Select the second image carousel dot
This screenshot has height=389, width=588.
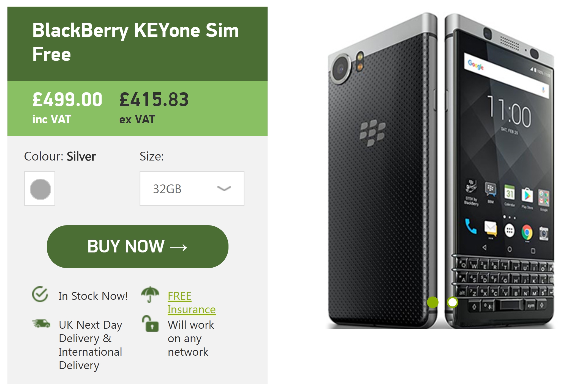[452, 302]
